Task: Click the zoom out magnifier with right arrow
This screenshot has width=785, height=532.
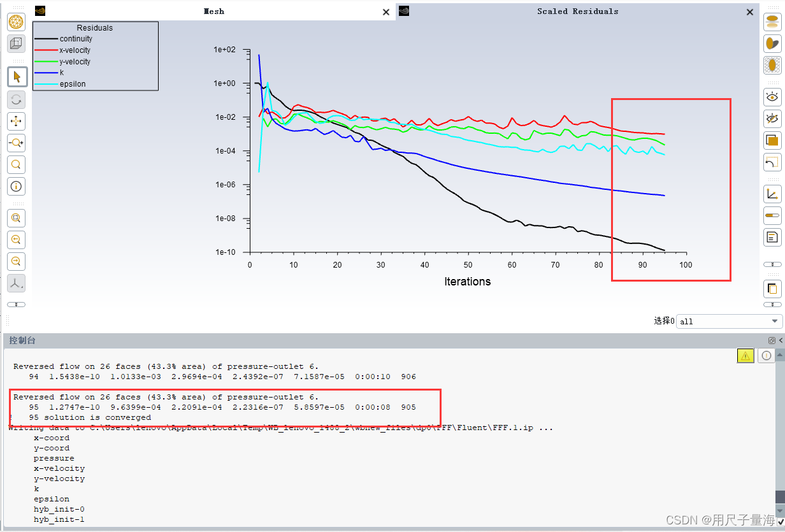Action: click(17, 261)
